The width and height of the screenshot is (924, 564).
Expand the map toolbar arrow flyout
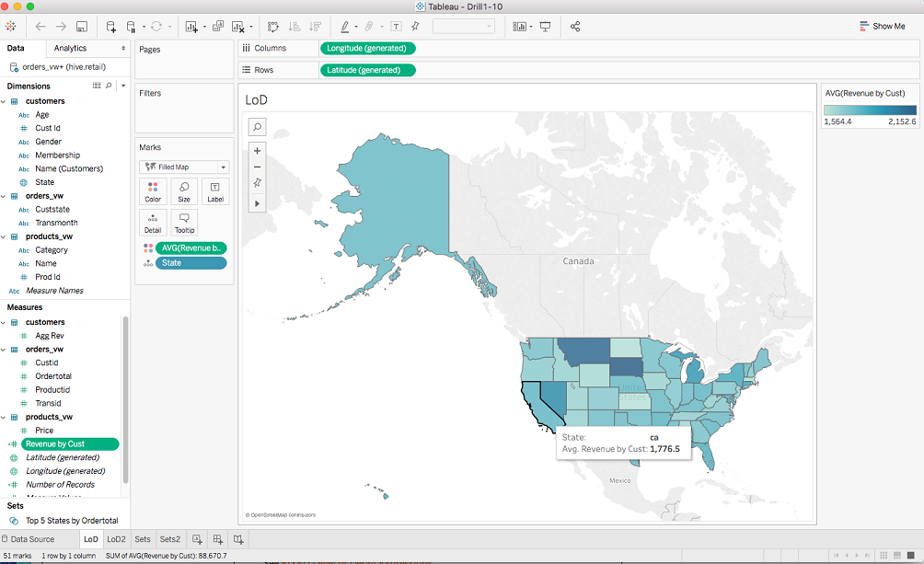258,202
